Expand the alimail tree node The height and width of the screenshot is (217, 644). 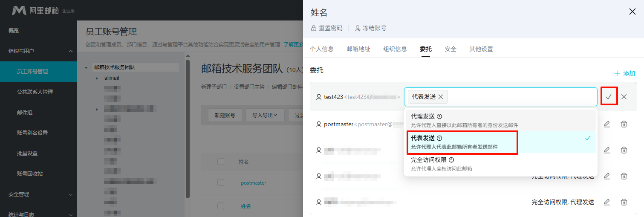pyautogui.click(x=97, y=78)
